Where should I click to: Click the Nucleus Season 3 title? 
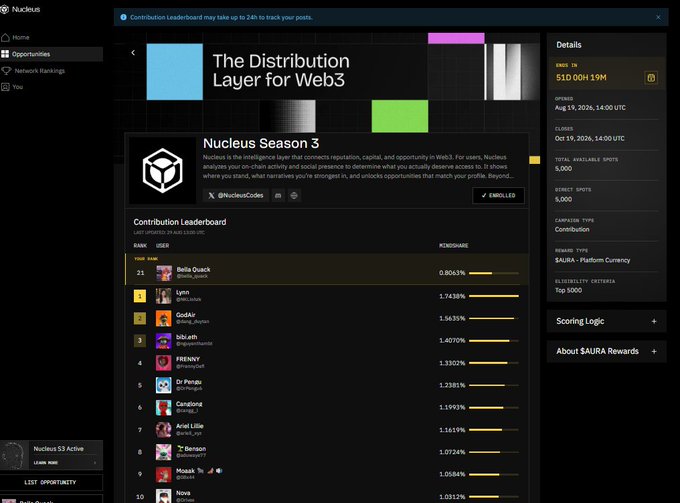click(261, 144)
